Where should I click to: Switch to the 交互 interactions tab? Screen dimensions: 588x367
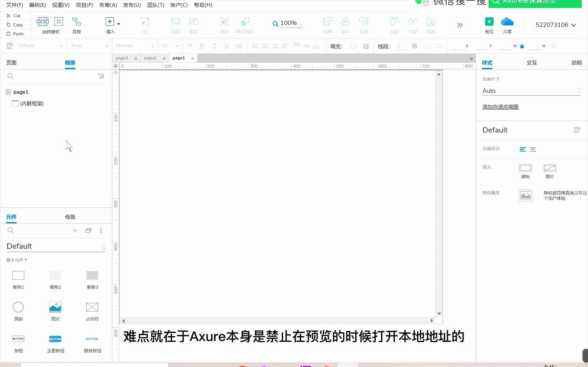coord(532,63)
